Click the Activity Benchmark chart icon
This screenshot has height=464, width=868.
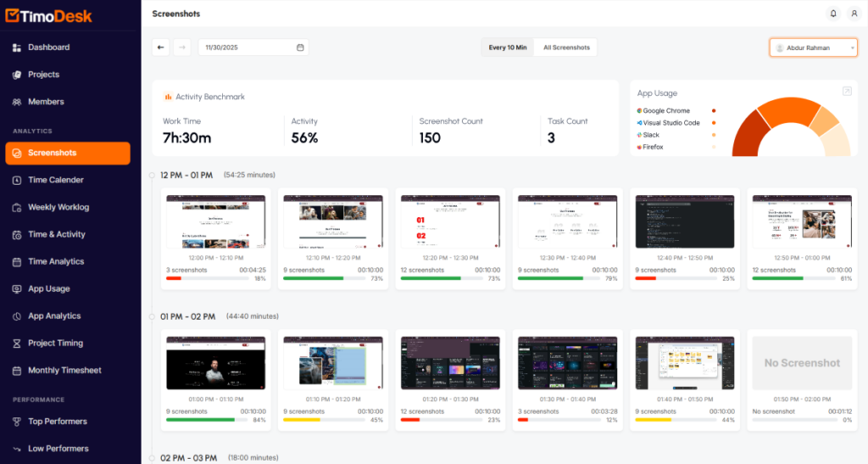click(x=168, y=97)
